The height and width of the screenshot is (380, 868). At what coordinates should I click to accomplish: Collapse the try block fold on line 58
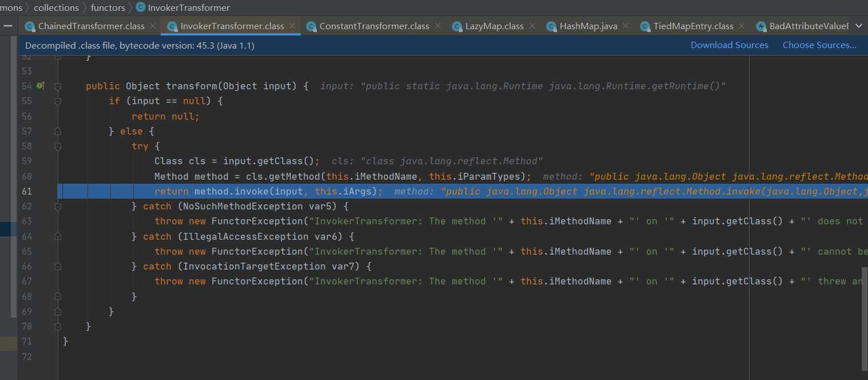click(58, 147)
